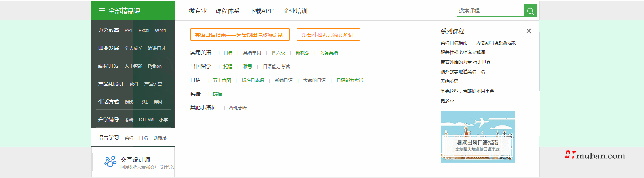Close the 系列课程 panel with X

pyautogui.click(x=528, y=31)
